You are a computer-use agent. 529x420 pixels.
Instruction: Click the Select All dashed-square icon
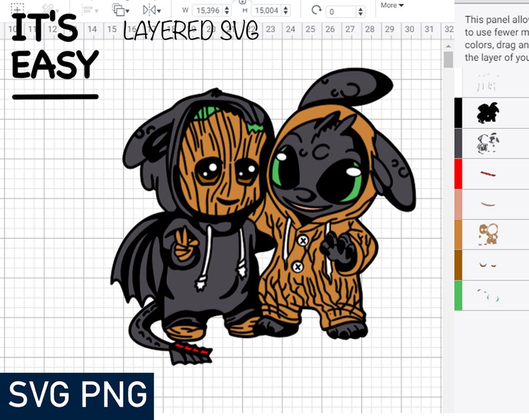click(17, 8)
